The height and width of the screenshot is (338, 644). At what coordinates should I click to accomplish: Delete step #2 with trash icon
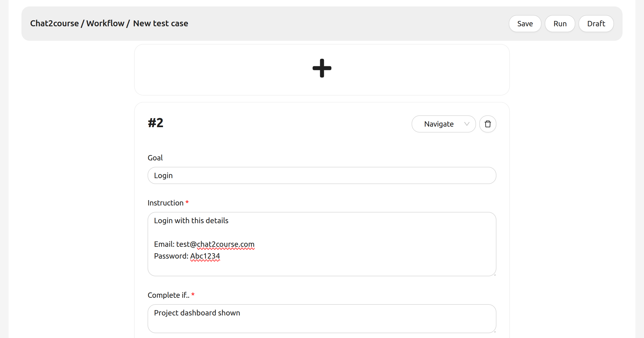488,124
